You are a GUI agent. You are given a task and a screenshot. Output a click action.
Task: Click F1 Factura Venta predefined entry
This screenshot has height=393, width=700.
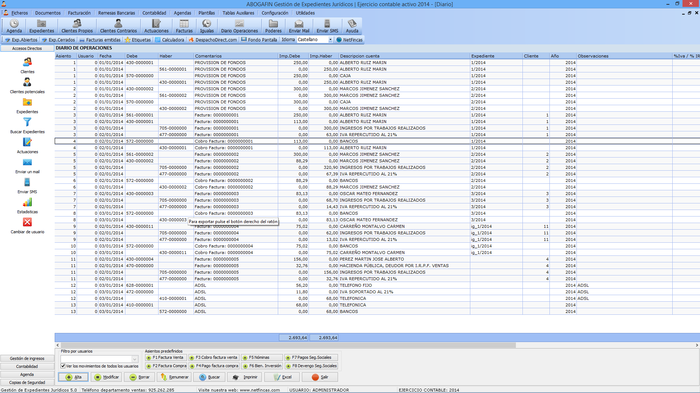[166, 358]
